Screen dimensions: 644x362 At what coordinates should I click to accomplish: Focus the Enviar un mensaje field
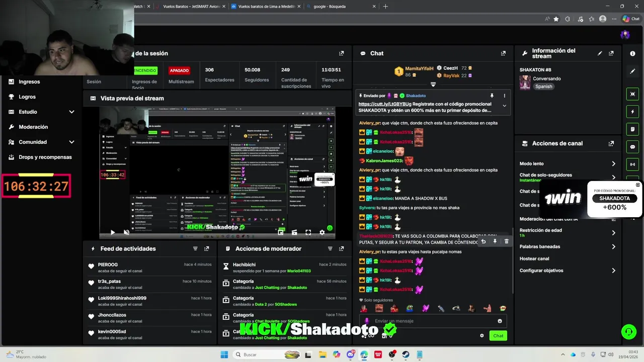[433, 321]
